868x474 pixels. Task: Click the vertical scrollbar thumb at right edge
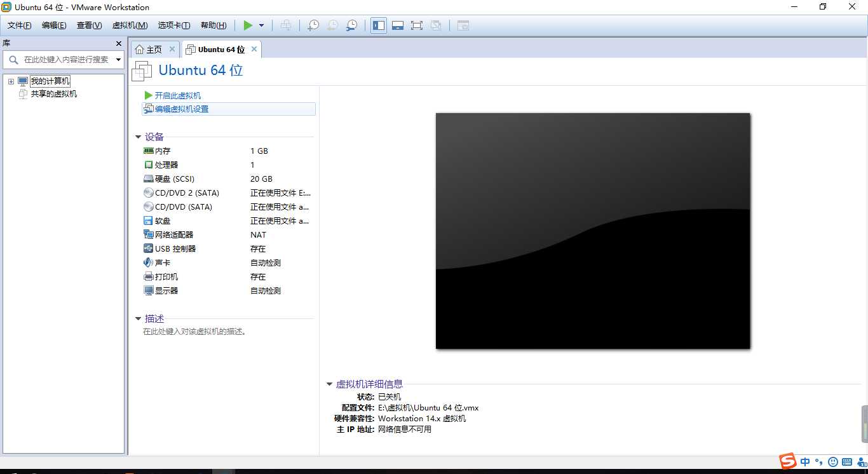point(864,424)
